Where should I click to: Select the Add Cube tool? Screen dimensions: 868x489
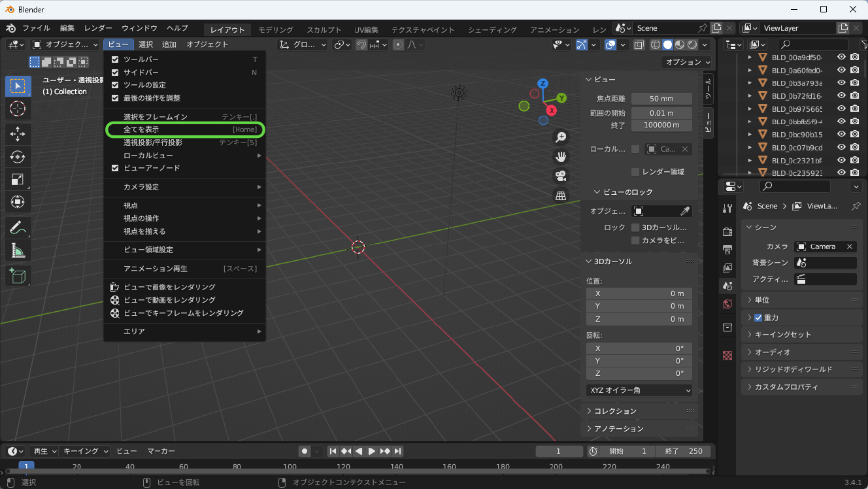pyautogui.click(x=18, y=277)
